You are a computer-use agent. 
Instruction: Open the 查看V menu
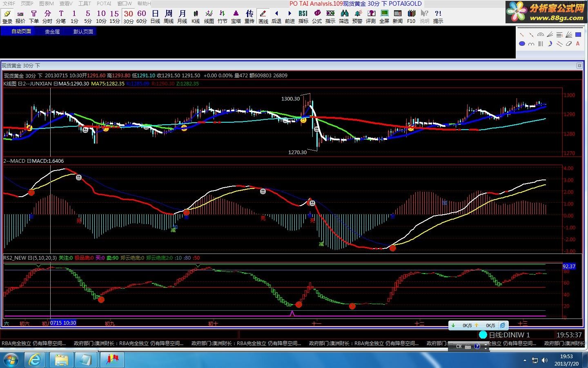click(x=66, y=4)
